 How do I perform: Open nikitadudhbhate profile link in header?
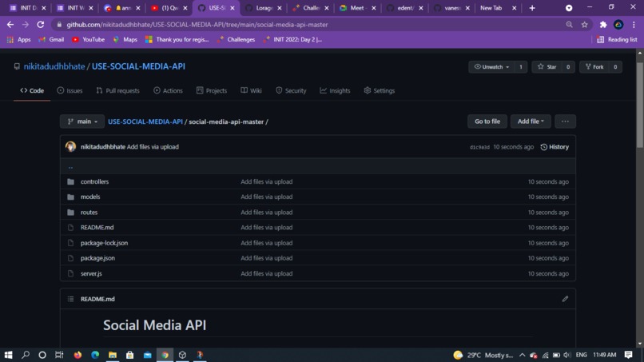click(x=54, y=66)
